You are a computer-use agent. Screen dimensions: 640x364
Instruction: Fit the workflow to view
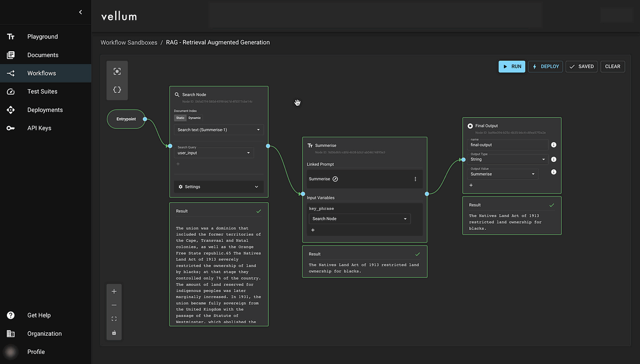(114, 319)
